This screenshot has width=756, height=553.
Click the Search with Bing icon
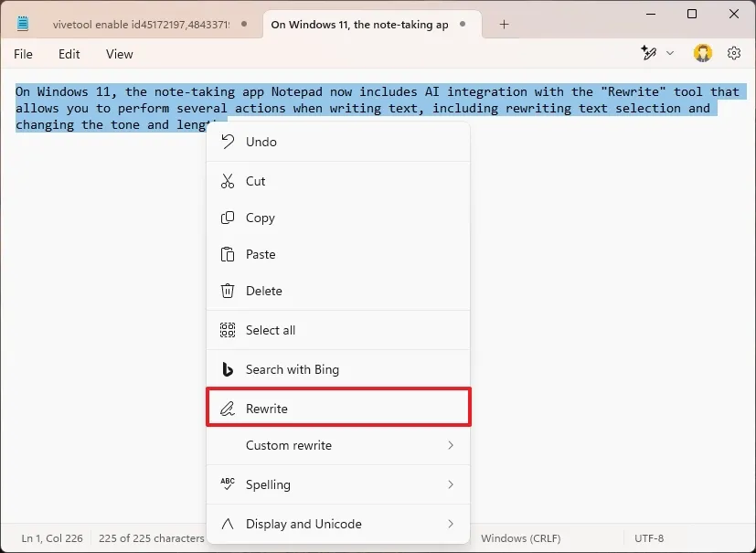227,369
